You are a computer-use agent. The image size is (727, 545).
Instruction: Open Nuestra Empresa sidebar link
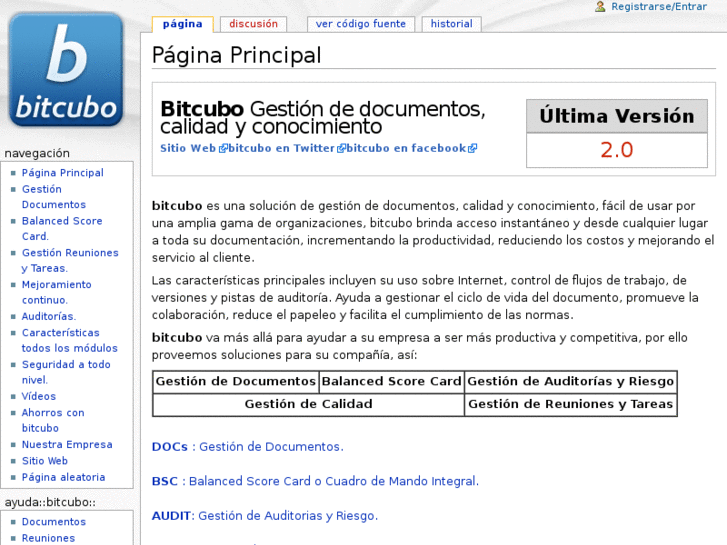(67, 444)
